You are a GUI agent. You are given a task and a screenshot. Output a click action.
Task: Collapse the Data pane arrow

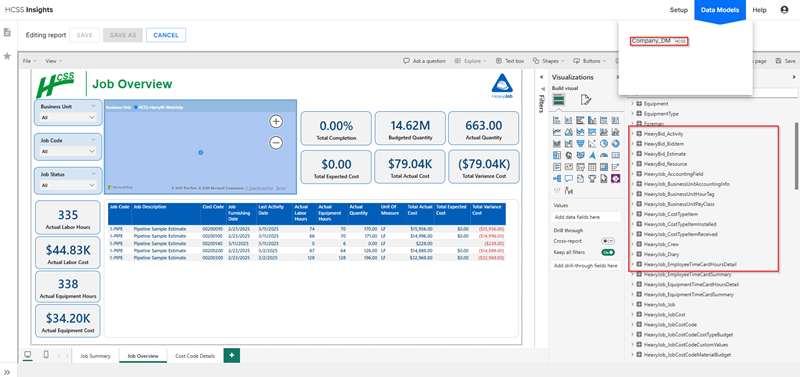click(793, 77)
